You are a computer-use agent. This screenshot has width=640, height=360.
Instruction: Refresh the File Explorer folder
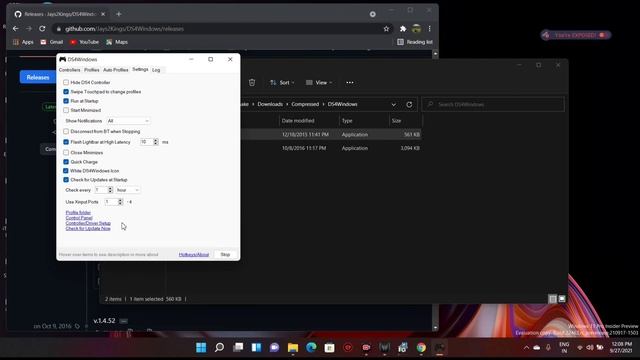click(409, 104)
